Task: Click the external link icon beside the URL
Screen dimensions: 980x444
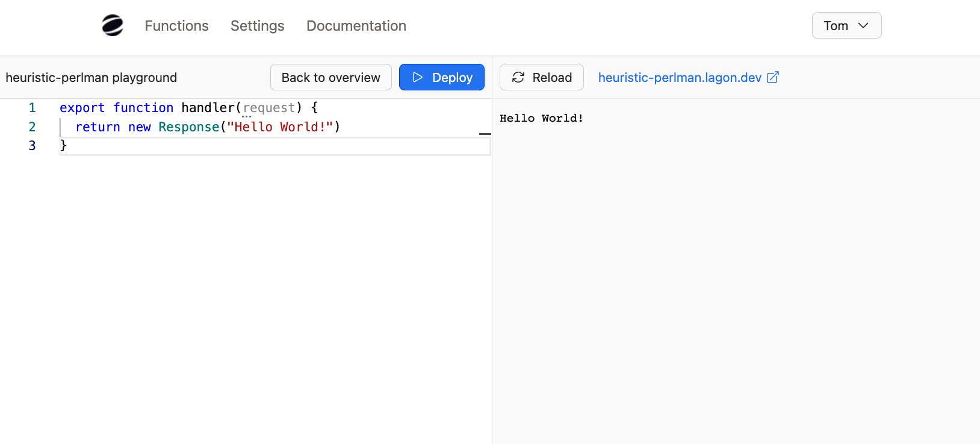Action: [x=773, y=77]
